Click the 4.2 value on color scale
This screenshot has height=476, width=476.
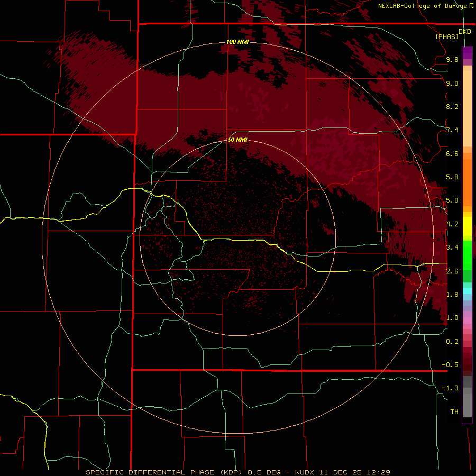point(452,224)
